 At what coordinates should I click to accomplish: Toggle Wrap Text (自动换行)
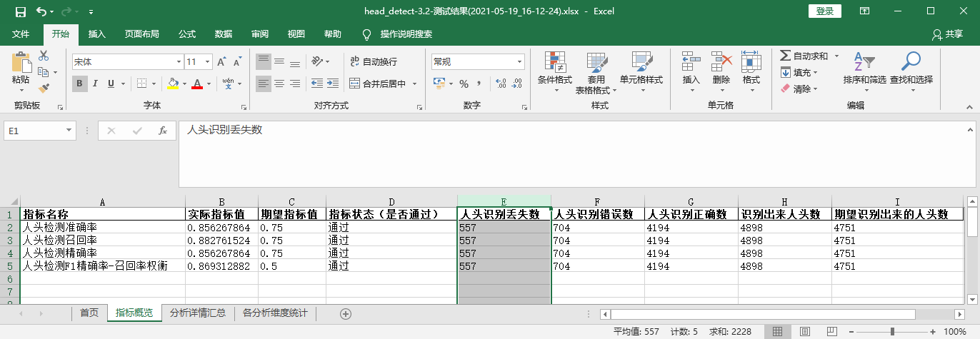[374, 62]
